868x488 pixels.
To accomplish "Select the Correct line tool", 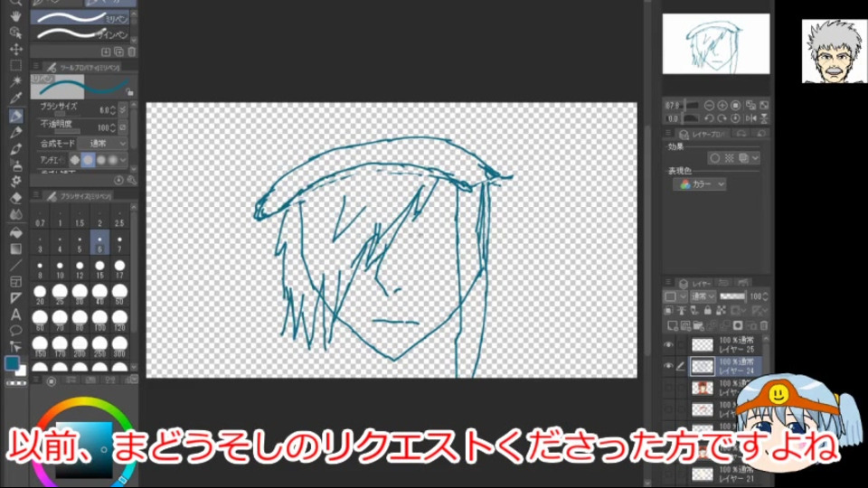I will pos(15,347).
